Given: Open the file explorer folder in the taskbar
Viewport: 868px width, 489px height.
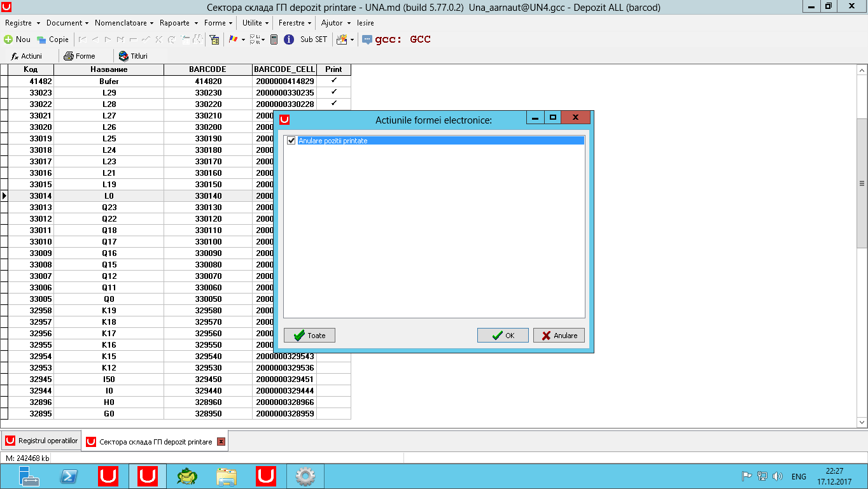Looking at the screenshot, I should [227, 476].
